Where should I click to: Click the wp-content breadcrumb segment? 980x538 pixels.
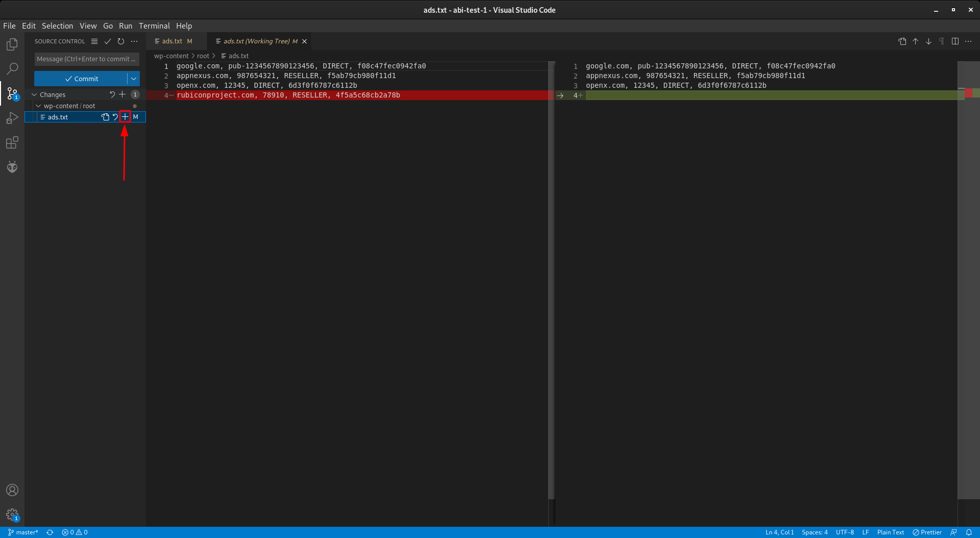(x=171, y=56)
